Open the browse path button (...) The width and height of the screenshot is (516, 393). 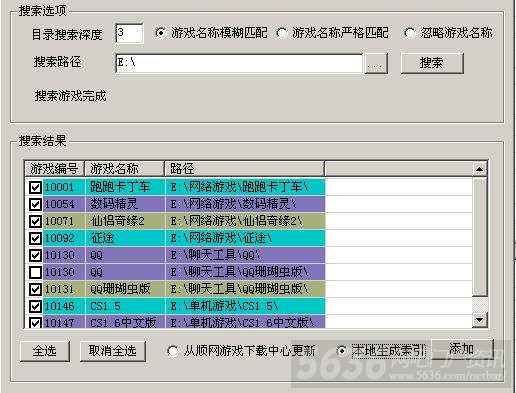[376, 63]
